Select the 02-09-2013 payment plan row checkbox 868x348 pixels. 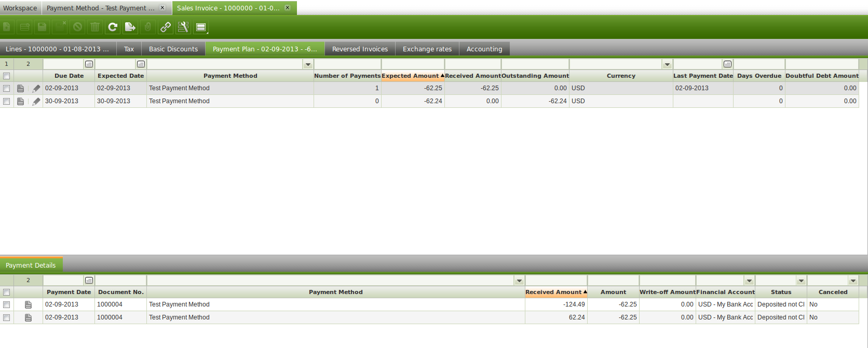(x=7, y=89)
